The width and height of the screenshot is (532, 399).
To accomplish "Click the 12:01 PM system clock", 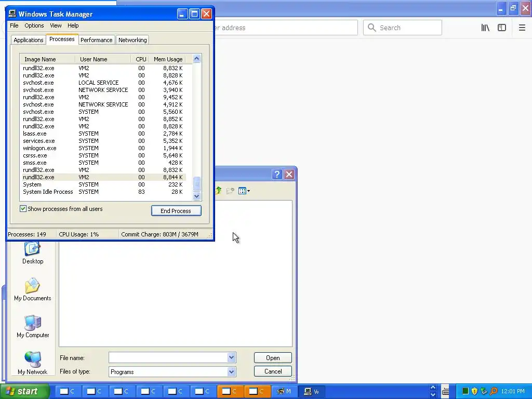I will (512, 391).
